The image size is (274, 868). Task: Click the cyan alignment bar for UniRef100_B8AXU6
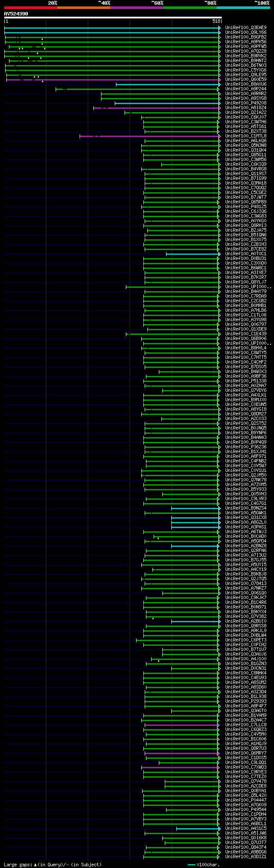168,84
